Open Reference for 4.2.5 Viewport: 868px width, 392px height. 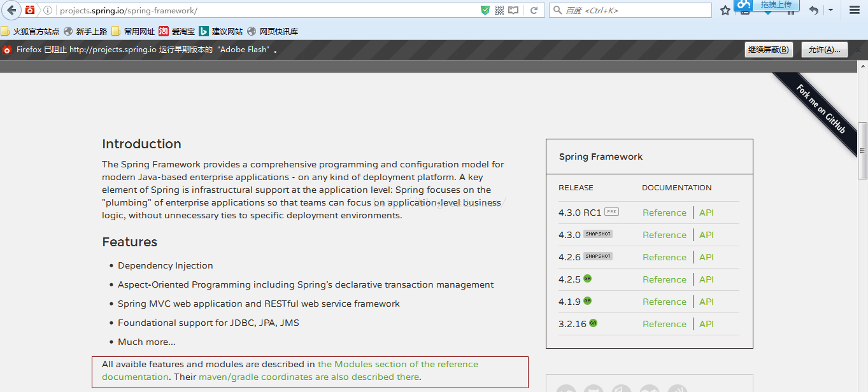(x=664, y=279)
